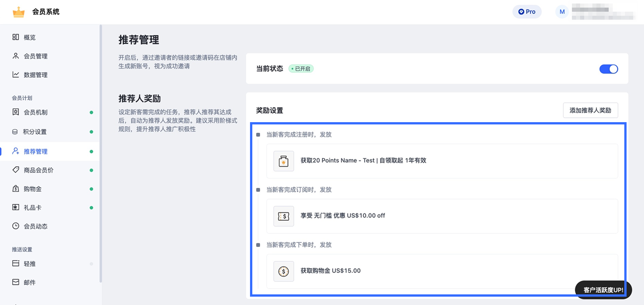Click the 购物金 bag icon
The height and width of the screenshot is (305, 644).
pos(16,189)
